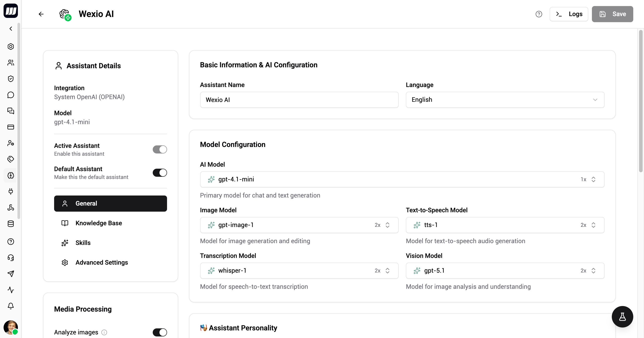Open the contacts people icon in sidebar

click(11, 62)
